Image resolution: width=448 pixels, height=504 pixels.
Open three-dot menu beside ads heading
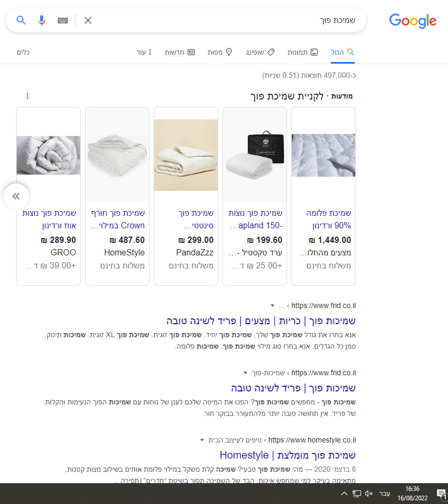(x=28, y=96)
